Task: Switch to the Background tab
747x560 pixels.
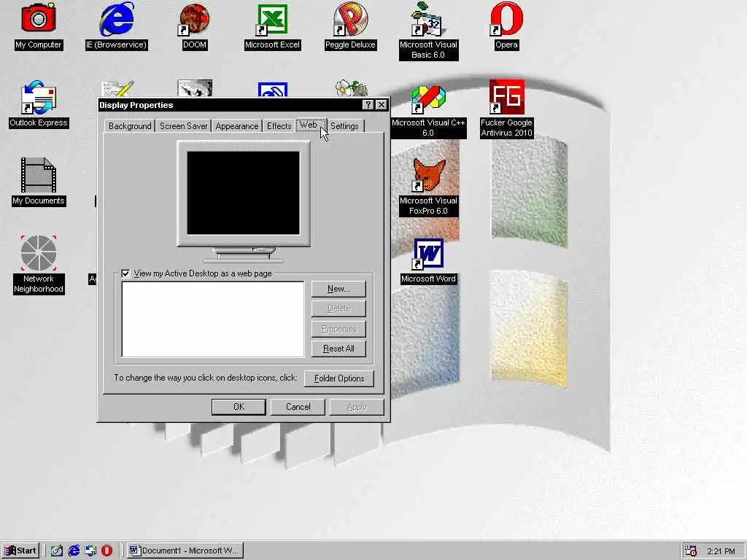Action: point(130,126)
